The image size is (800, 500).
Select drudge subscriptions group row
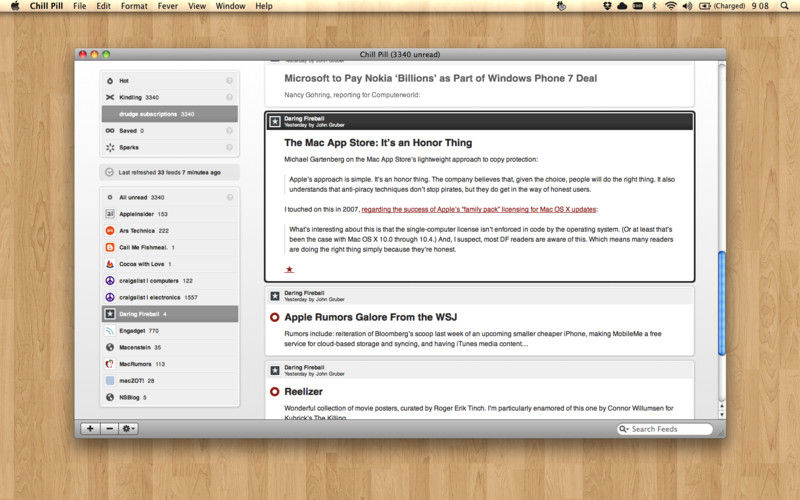tap(170, 114)
